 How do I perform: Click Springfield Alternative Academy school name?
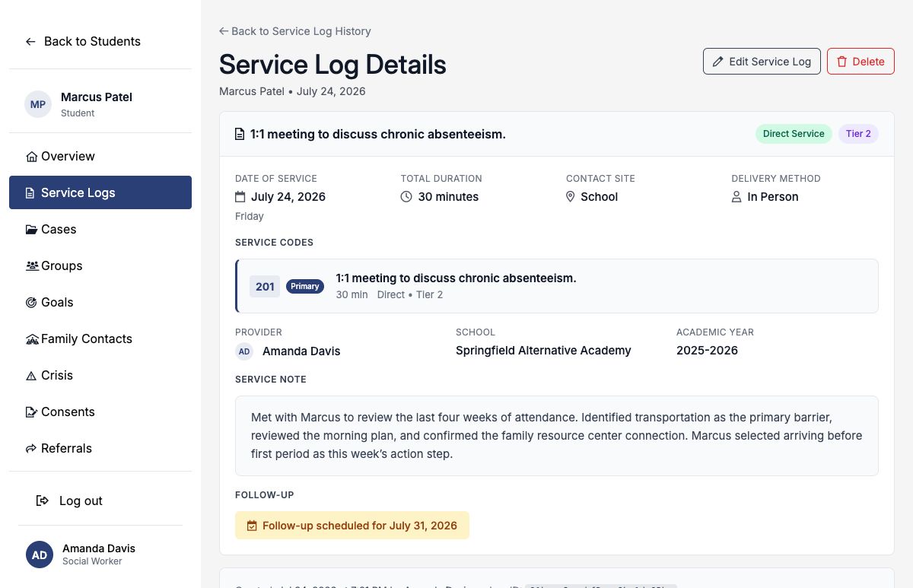tap(543, 351)
